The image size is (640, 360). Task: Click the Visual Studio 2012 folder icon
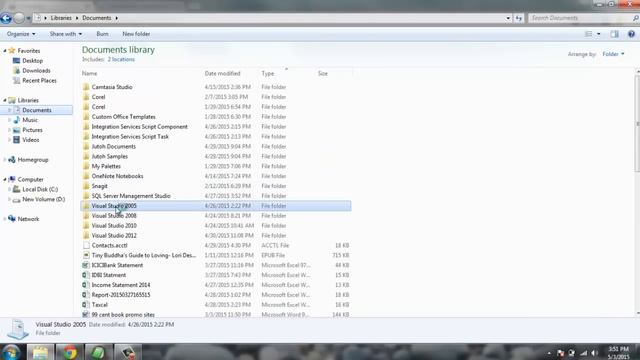(86, 236)
